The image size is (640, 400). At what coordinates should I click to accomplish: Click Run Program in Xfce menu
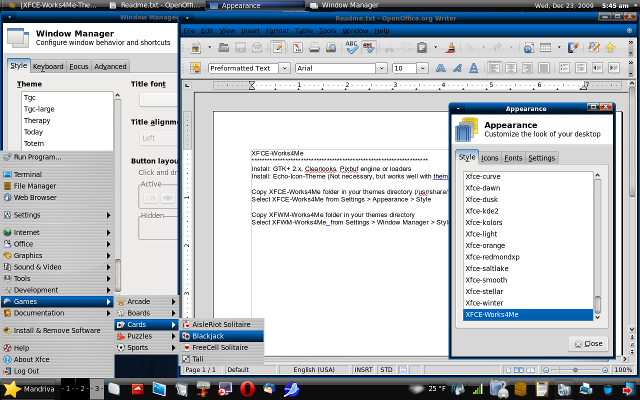coord(57,157)
